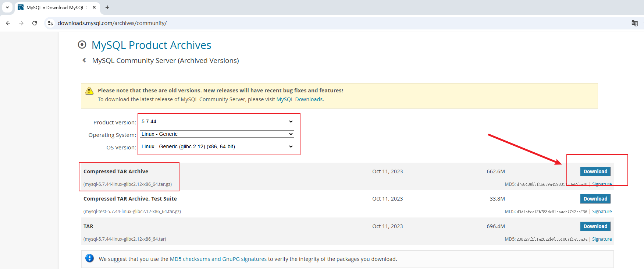Open the tab search chevron button

coord(7,7)
